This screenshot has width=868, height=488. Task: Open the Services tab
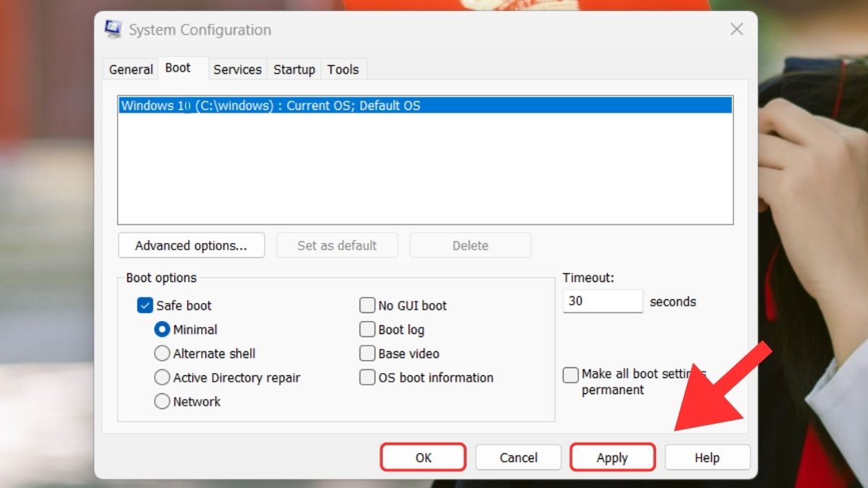click(x=237, y=69)
